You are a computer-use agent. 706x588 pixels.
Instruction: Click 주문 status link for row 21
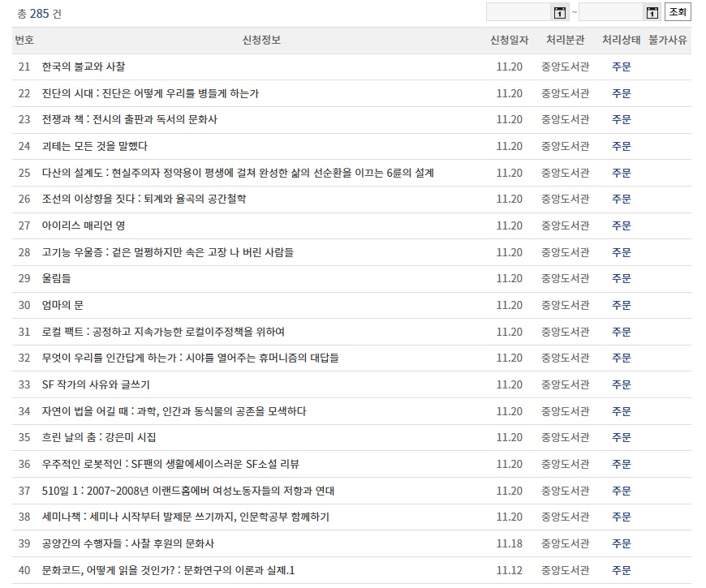point(621,67)
